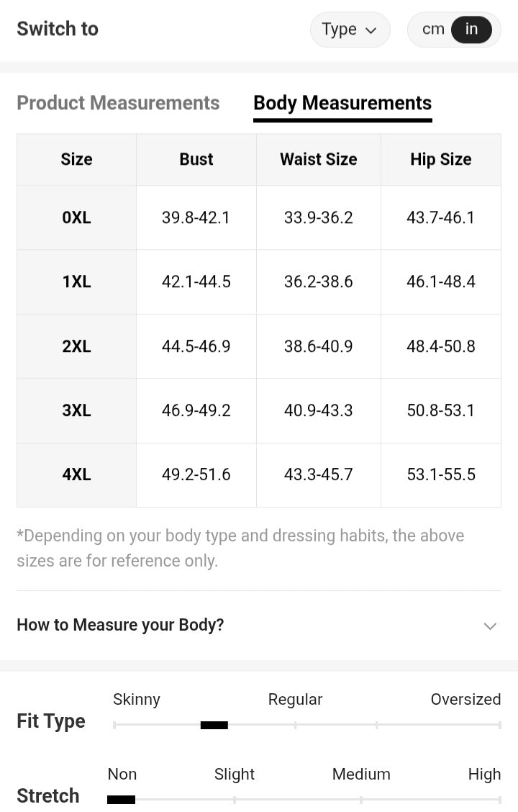Click the Fit Type slider indicator
This screenshot has height=812, width=518.
point(214,725)
